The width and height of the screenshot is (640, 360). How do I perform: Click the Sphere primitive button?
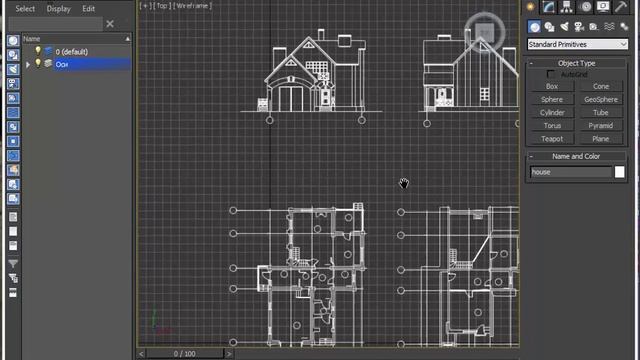pos(552,99)
